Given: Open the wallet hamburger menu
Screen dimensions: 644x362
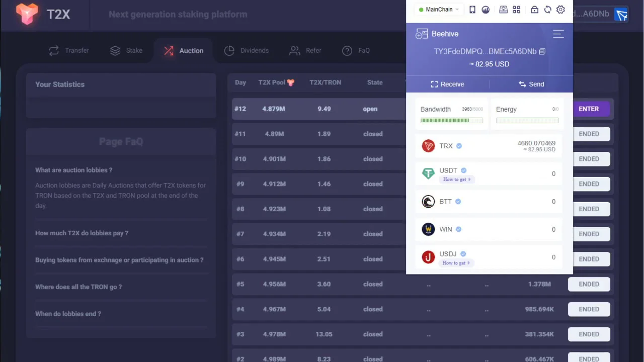Looking at the screenshot, I should click(x=558, y=34).
